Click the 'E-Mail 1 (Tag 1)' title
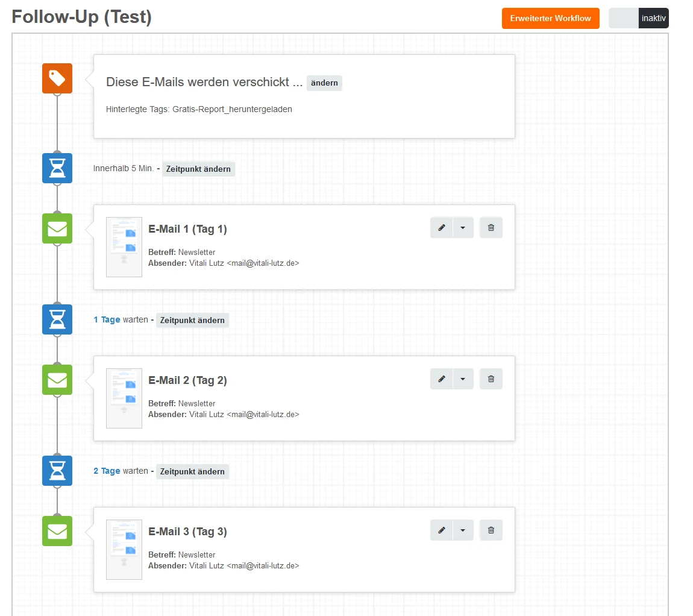 [x=187, y=229]
